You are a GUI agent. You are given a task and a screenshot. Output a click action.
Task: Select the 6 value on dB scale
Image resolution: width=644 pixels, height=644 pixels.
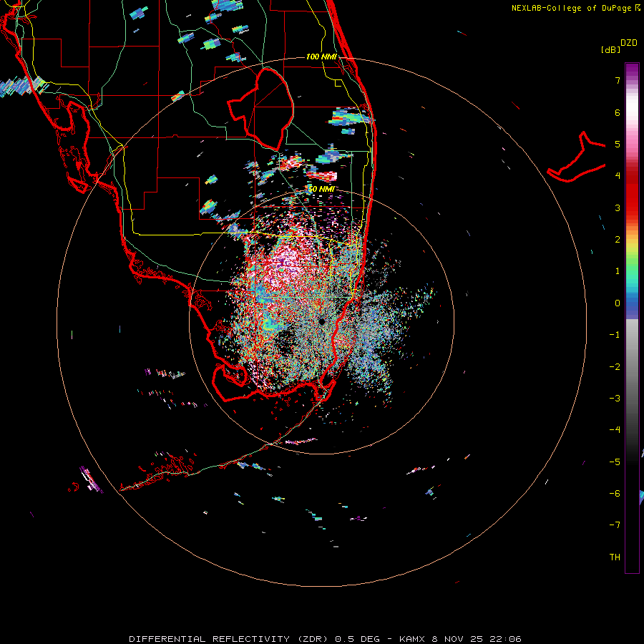click(x=618, y=112)
